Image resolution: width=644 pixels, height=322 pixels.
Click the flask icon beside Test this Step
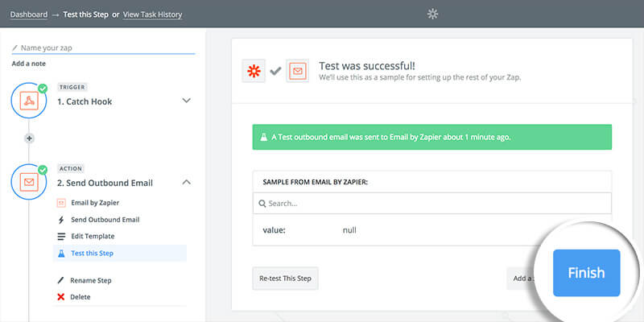[61, 254]
